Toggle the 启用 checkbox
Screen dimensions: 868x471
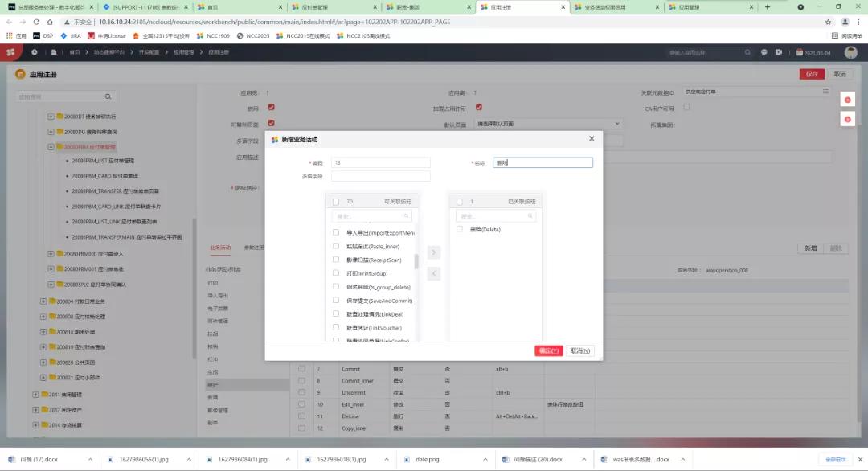[x=271, y=107]
